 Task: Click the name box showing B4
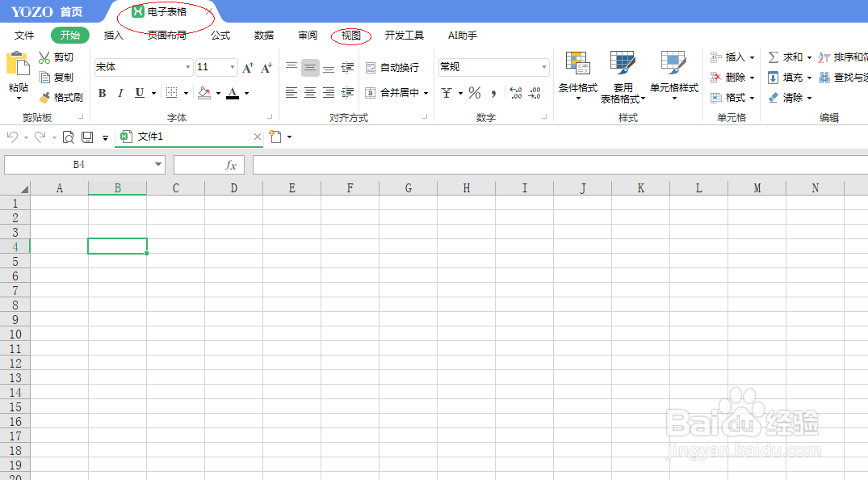click(85, 165)
